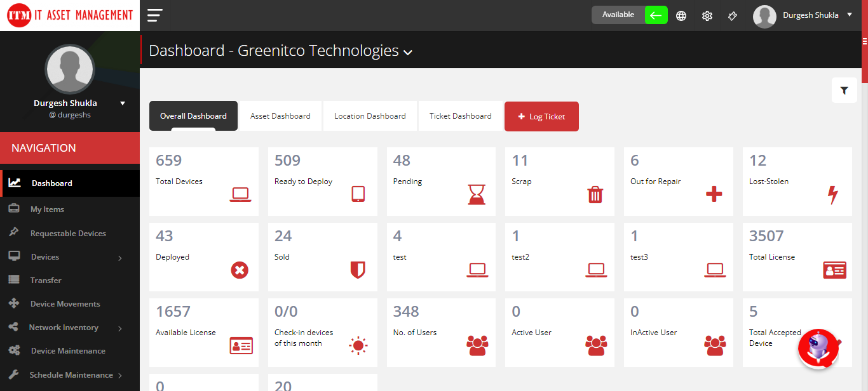Toggle the hamburger sidebar menu
This screenshot has height=391, width=868.
(155, 15)
